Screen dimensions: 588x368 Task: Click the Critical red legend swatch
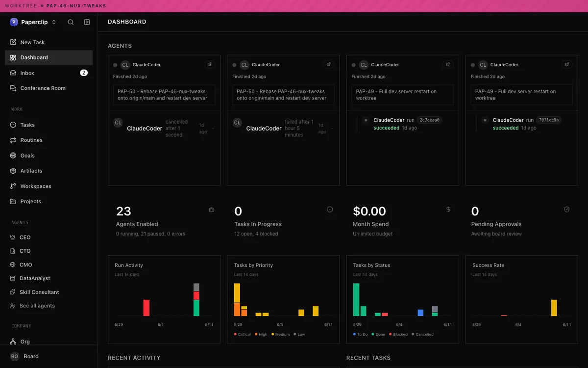(x=235, y=335)
